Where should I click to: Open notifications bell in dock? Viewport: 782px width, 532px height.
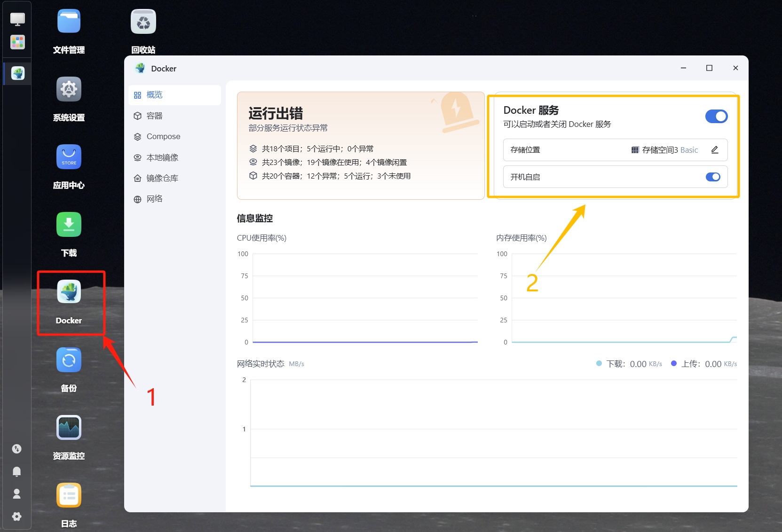point(17,471)
